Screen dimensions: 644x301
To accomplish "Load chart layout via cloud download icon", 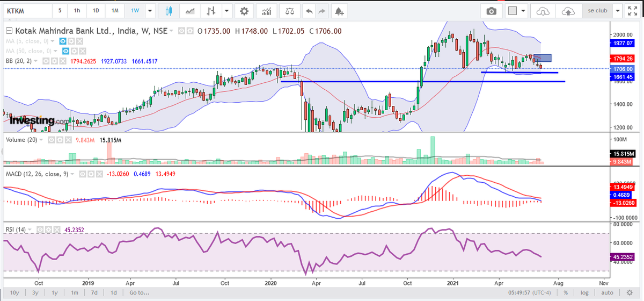I will (544, 11).
